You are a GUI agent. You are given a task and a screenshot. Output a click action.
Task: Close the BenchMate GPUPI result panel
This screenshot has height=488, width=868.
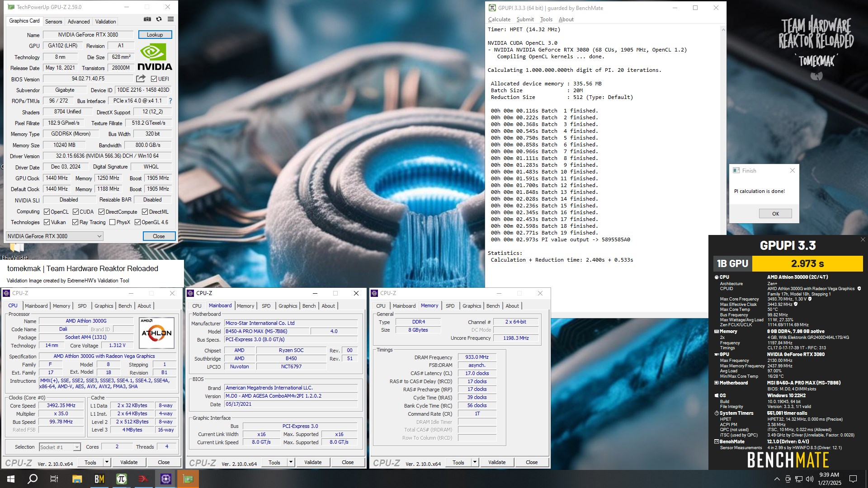[x=863, y=240]
